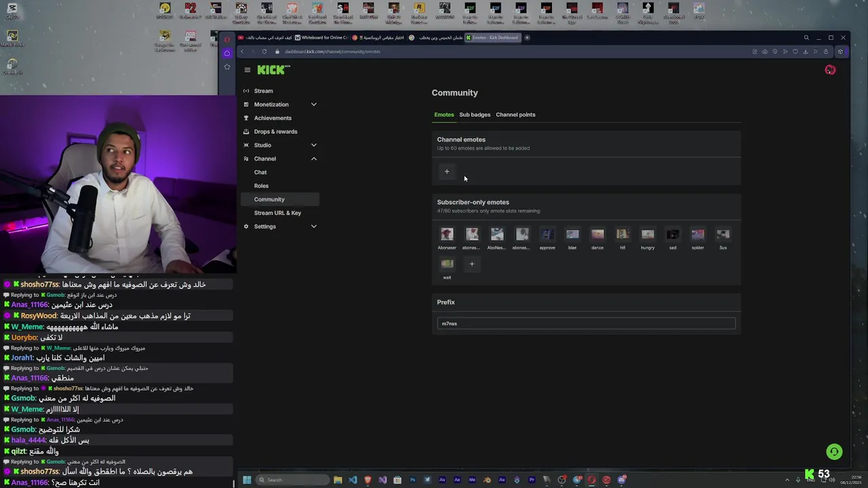Open Blender from taskbar
The image size is (868, 488).
pyautogui.click(x=487, y=480)
